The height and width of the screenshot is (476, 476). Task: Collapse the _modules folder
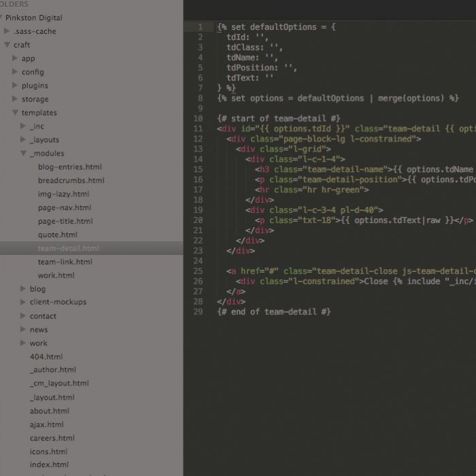pyautogui.click(x=24, y=154)
